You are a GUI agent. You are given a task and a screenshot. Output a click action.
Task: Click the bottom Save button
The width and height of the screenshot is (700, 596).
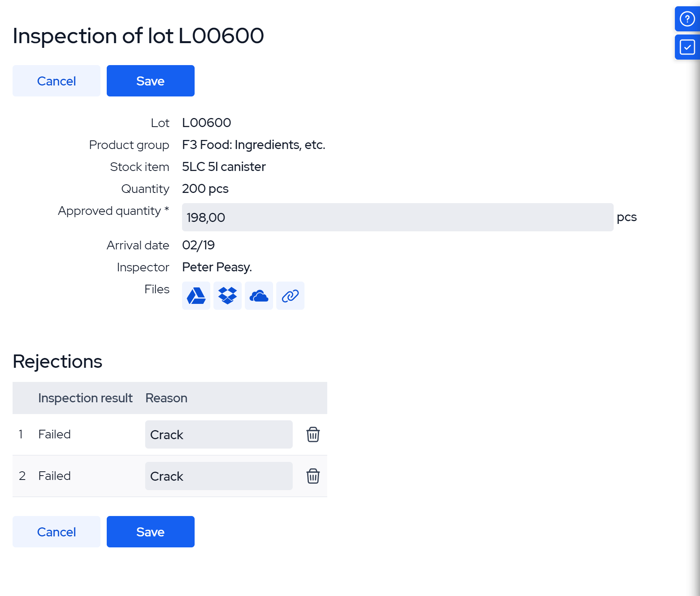click(151, 532)
